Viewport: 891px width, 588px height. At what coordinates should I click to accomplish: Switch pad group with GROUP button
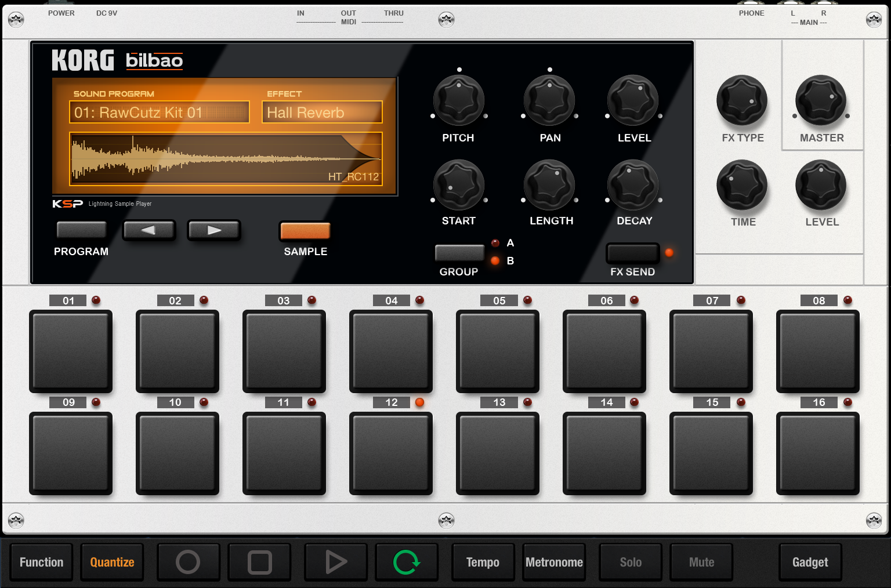click(x=459, y=253)
